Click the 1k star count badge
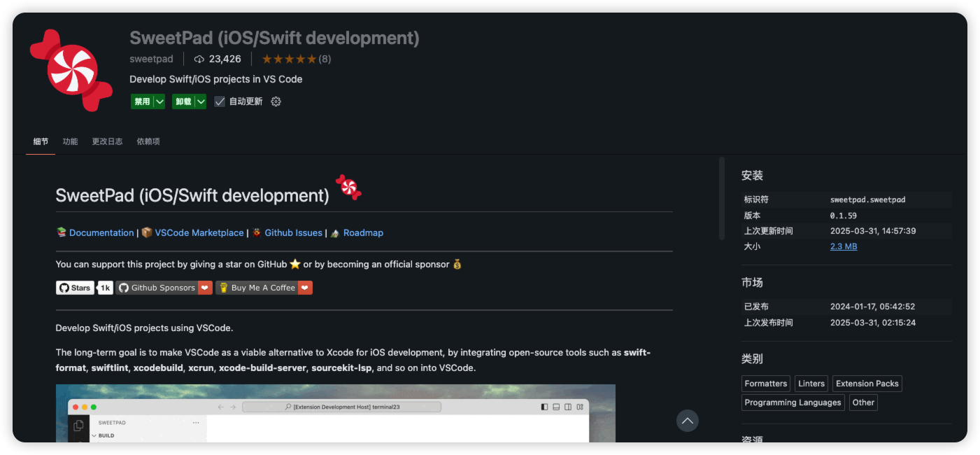Image resolution: width=980 pixels, height=455 pixels. (106, 288)
